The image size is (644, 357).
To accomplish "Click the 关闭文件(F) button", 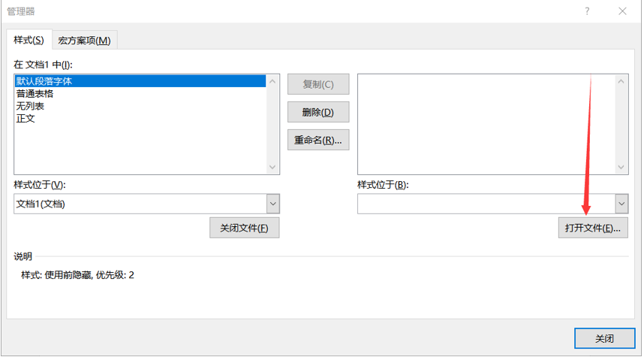I will tap(245, 228).
